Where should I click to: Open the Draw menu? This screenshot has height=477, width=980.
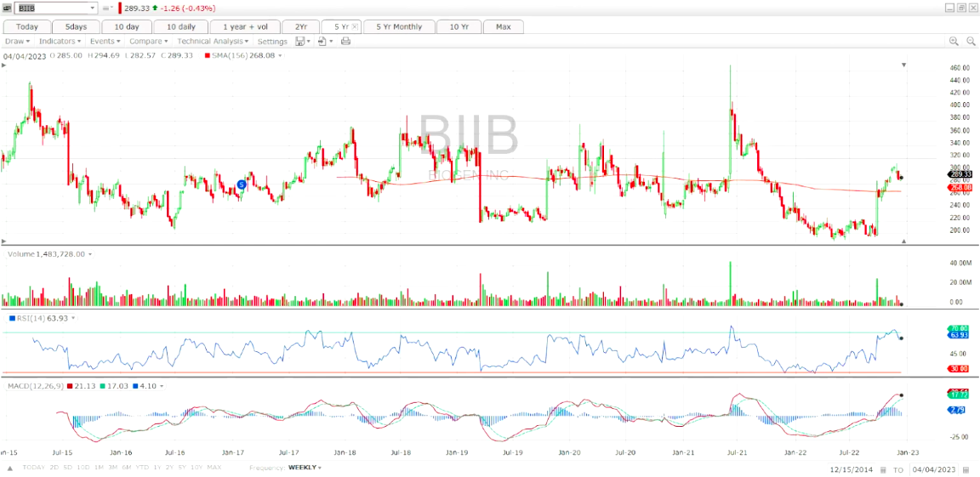tap(18, 41)
